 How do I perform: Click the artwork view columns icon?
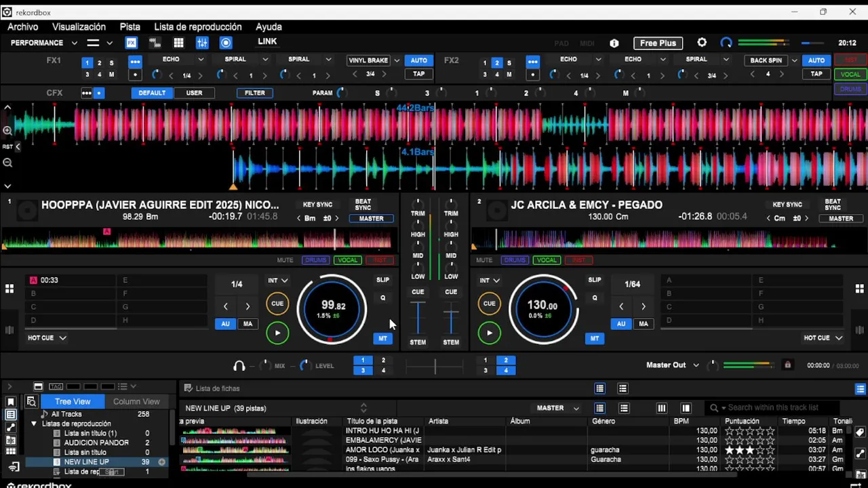(661, 408)
